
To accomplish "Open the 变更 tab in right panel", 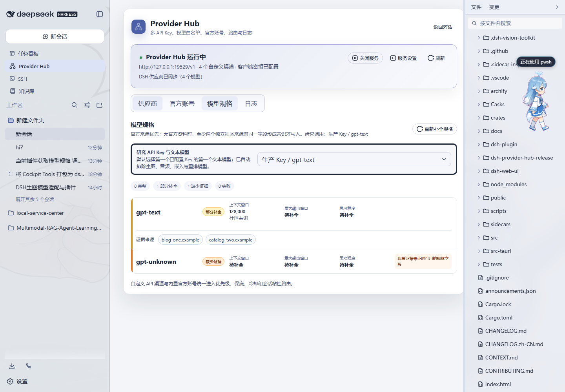I will click(494, 7).
